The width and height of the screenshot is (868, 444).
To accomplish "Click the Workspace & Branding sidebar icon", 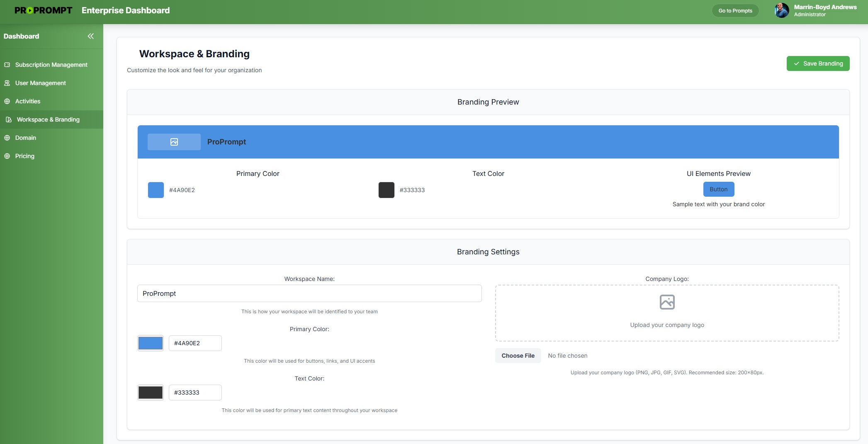I will pos(9,120).
